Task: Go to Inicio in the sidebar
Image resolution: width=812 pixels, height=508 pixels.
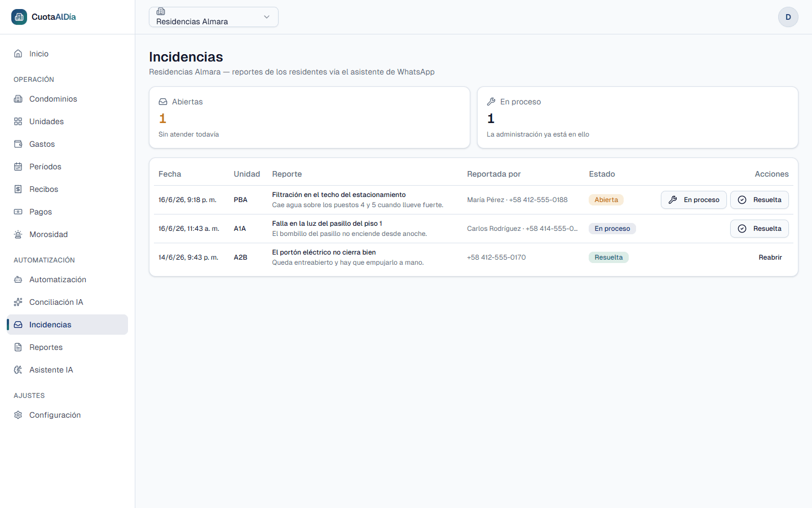Action: coord(68,54)
